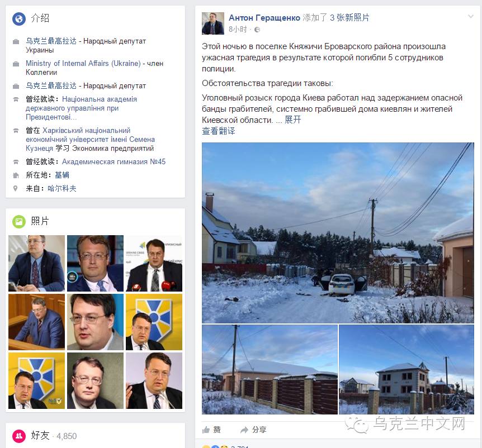Viewport: 482px width, 448px height.
Task: Click the pink Friends section icon
Action: [19, 436]
